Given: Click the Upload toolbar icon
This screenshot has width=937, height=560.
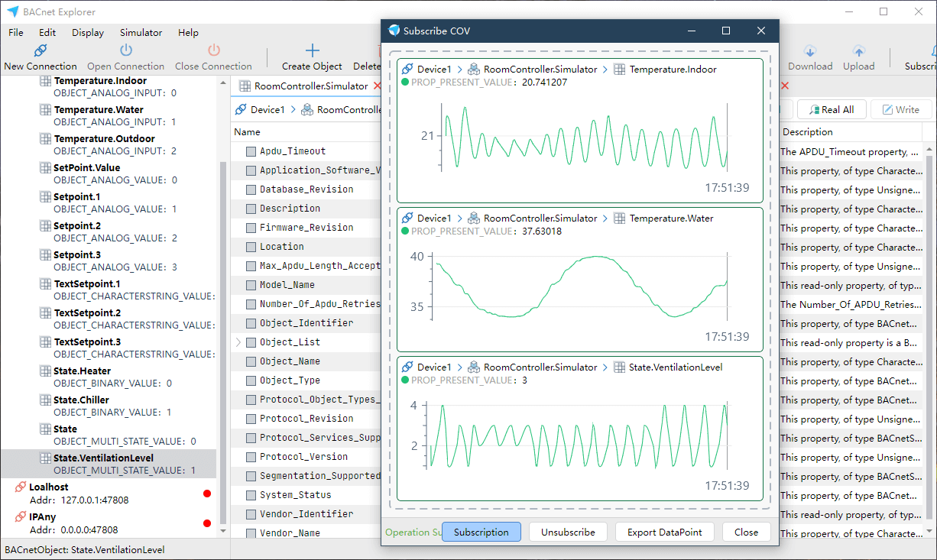Looking at the screenshot, I should 859,51.
